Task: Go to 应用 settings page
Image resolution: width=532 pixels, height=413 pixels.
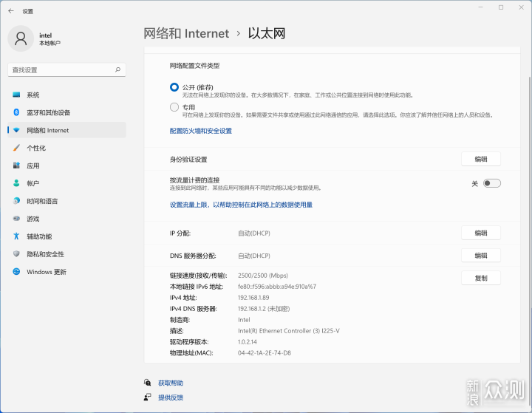Action: coord(66,165)
